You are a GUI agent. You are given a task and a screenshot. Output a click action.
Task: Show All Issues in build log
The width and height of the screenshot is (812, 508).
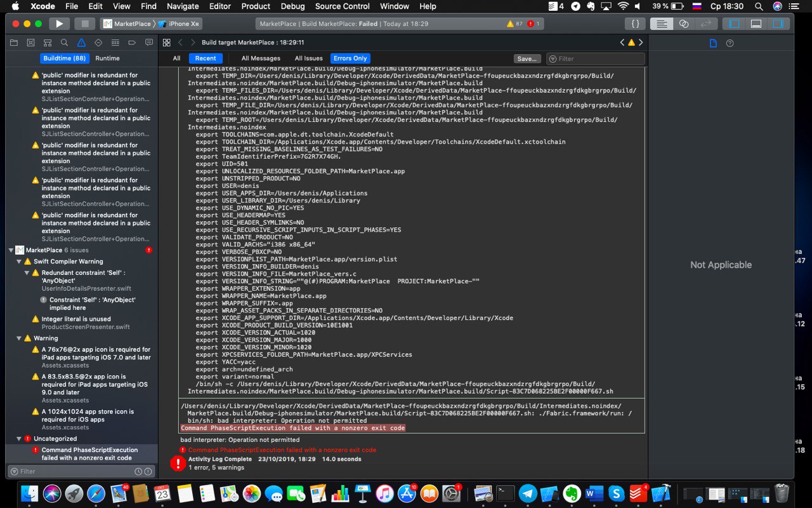tap(308, 58)
